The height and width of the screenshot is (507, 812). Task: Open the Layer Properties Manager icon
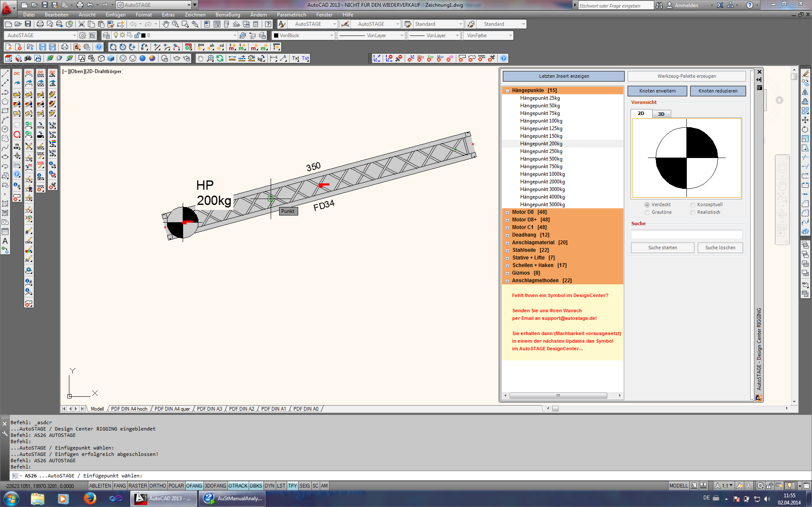coord(106,35)
